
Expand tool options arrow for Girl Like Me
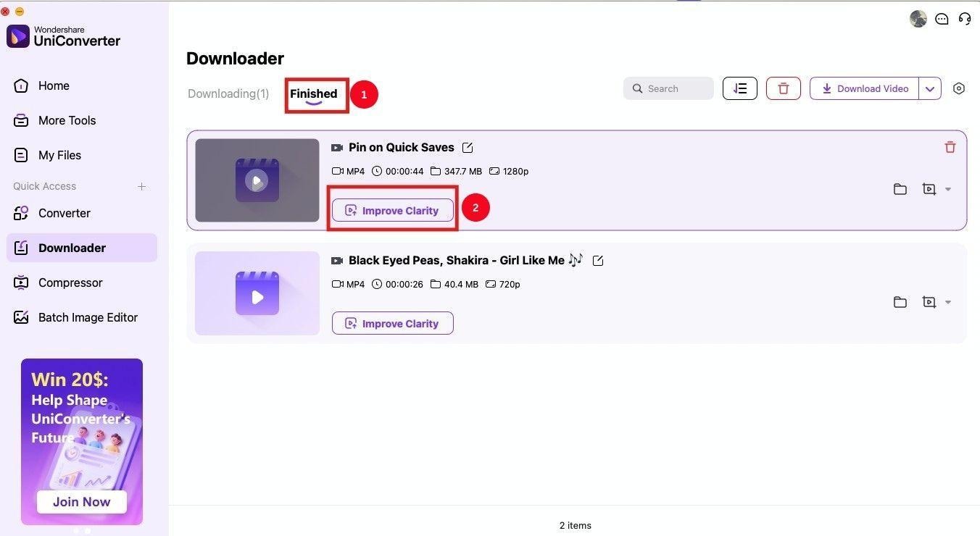(x=948, y=302)
